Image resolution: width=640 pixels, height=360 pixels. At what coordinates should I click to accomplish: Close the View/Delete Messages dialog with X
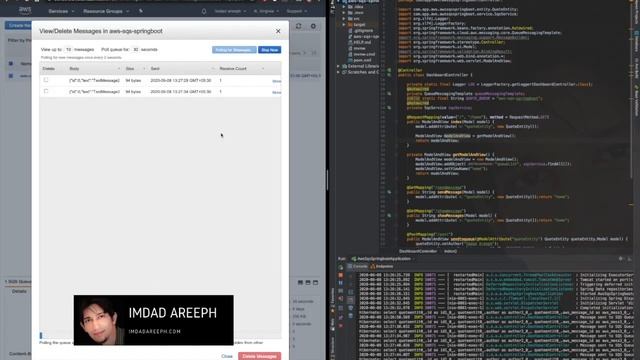(x=278, y=31)
